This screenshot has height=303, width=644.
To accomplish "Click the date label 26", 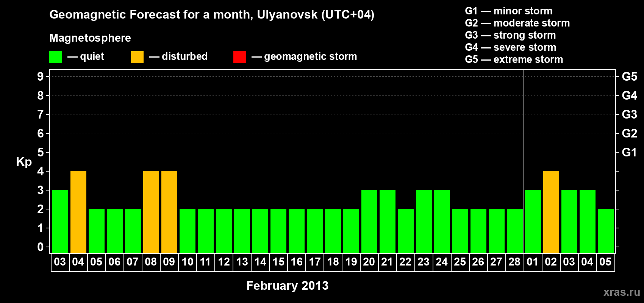I will [x=478, y=262].
